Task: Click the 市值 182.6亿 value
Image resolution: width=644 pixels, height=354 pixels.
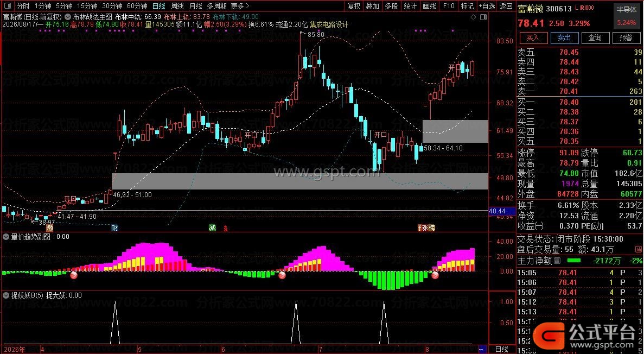Action: (628, 173)
